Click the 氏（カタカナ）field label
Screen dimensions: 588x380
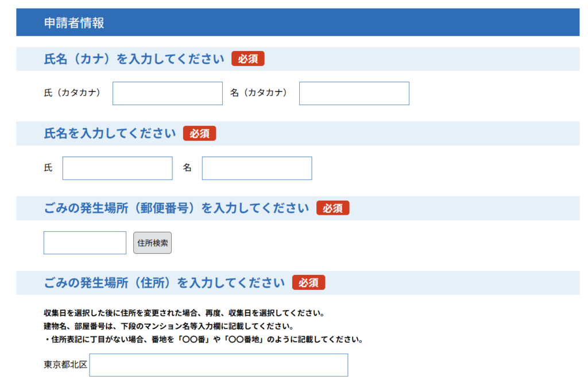(72, 93)
